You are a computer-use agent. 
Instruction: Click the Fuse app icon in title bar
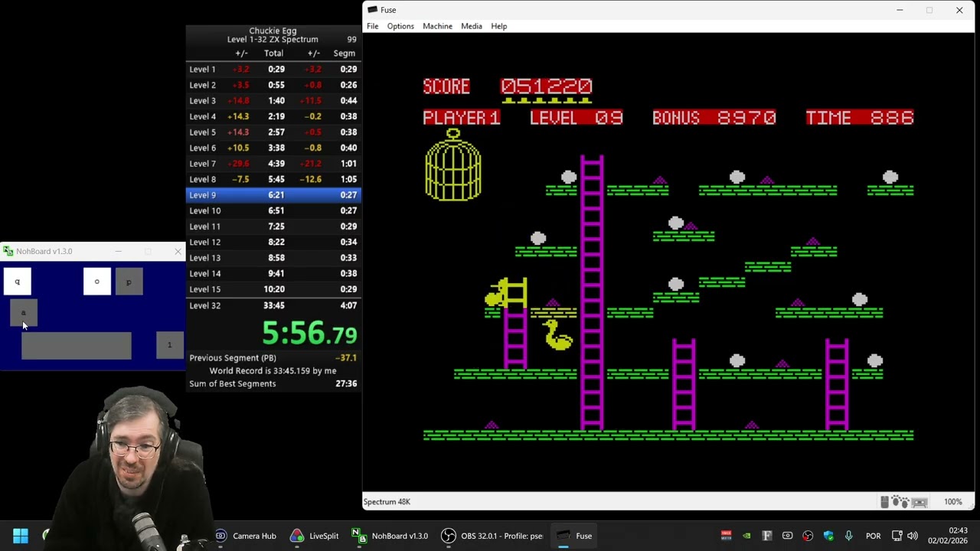372,10
